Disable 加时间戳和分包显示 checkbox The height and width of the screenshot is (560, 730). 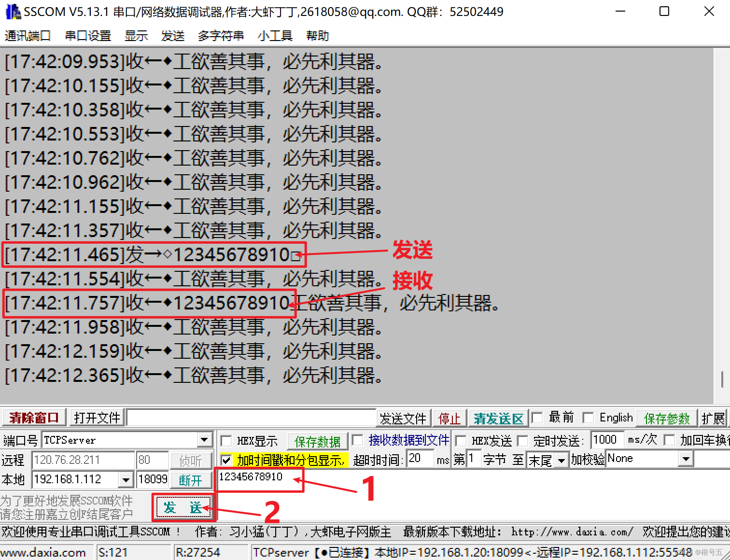click(226, 460)
